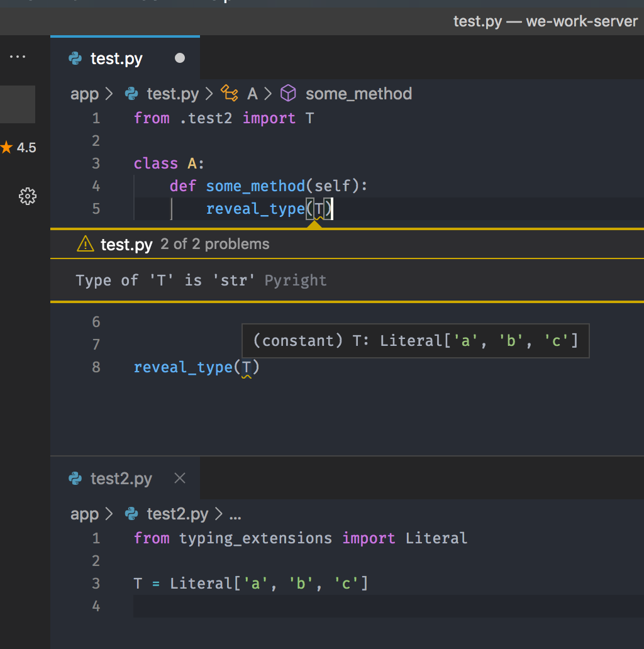Click the more actions ellipsis above the sidebar
The width and height of the screenshot is (644, 649).
(18, 57)
